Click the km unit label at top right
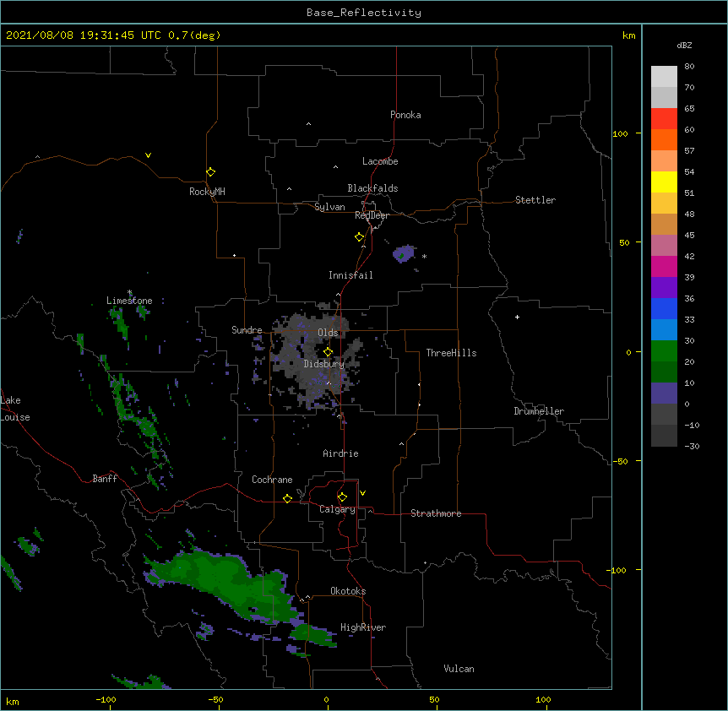 (629, 35)
